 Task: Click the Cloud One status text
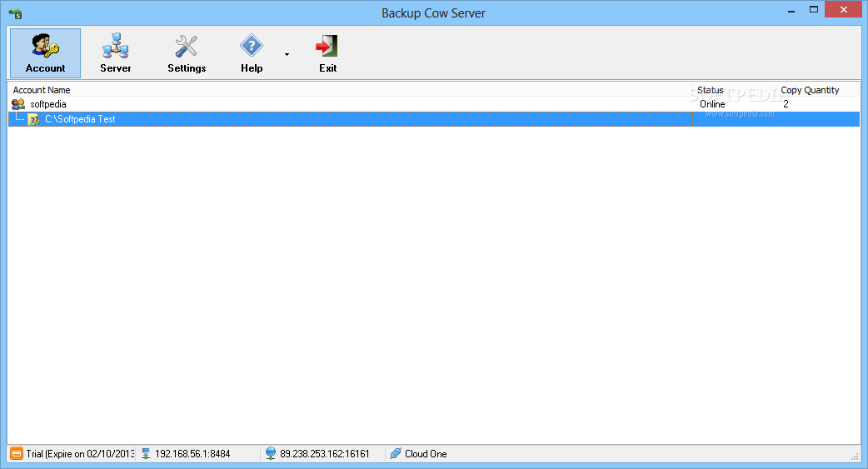[x=426, y=453]
